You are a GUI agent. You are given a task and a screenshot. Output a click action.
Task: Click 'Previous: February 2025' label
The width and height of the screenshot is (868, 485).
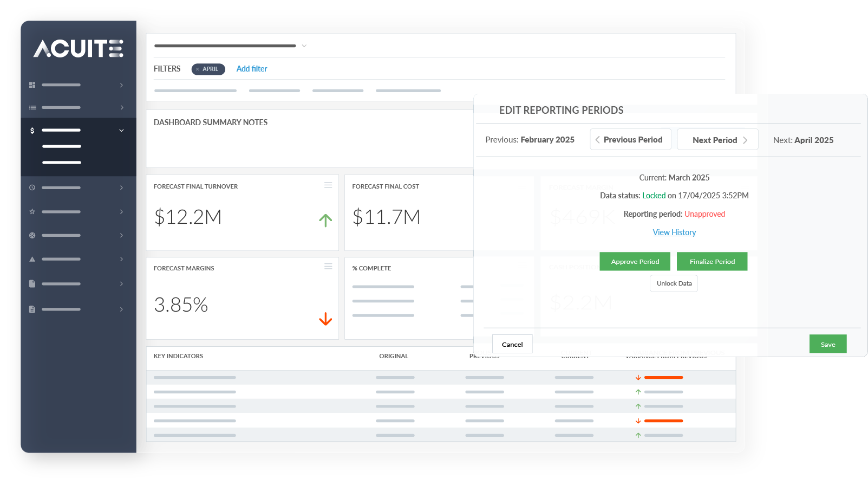(x=530, y=140)
